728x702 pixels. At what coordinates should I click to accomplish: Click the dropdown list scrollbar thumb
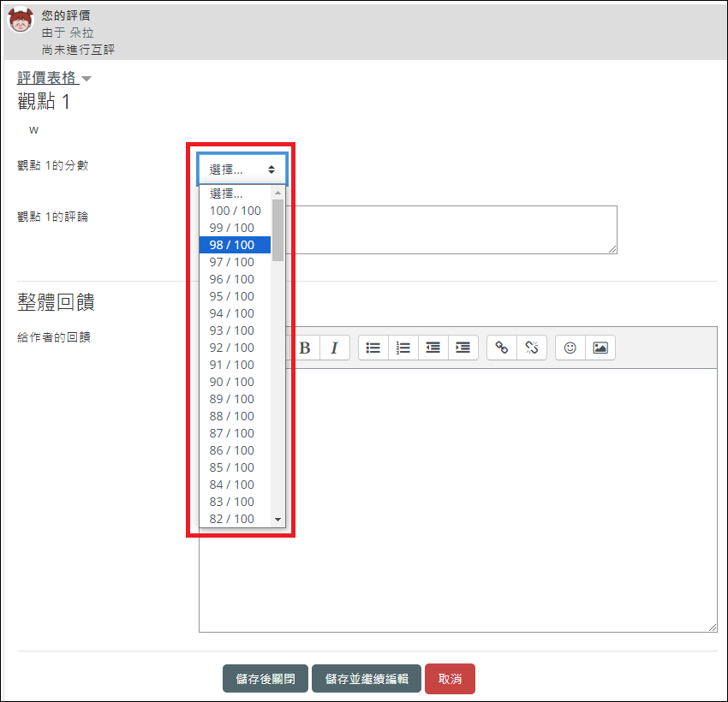coord(277,230)
